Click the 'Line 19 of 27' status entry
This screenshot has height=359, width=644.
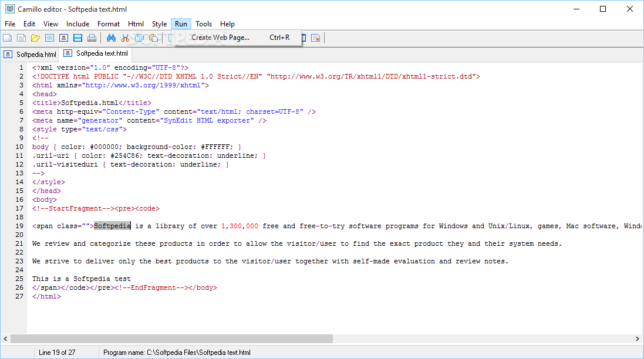[57, 353]
